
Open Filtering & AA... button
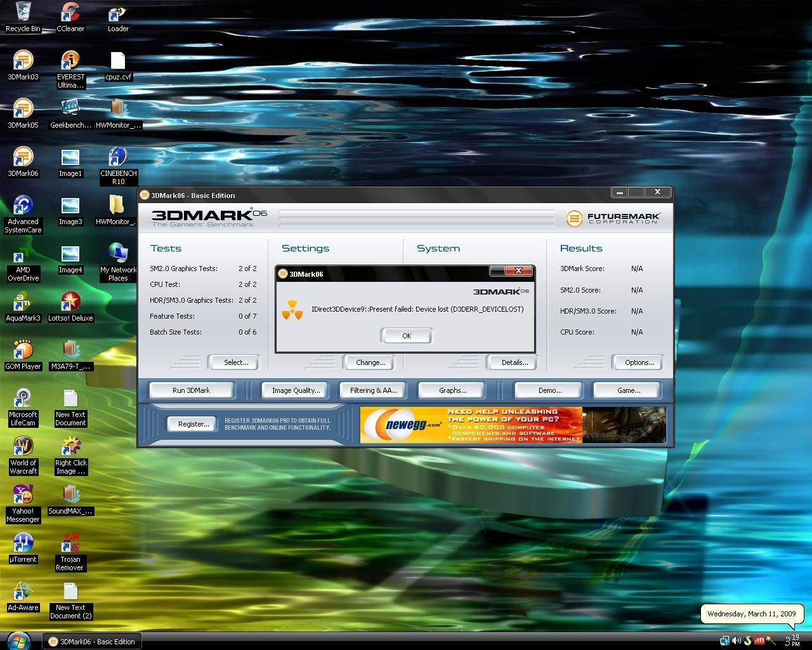tap(374, 390)
